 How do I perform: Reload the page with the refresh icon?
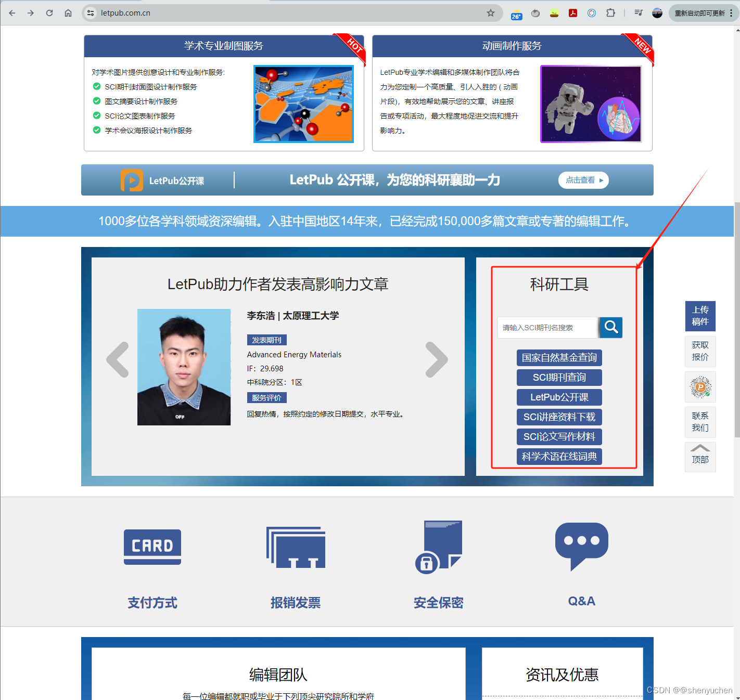click(x=49, y=13)
